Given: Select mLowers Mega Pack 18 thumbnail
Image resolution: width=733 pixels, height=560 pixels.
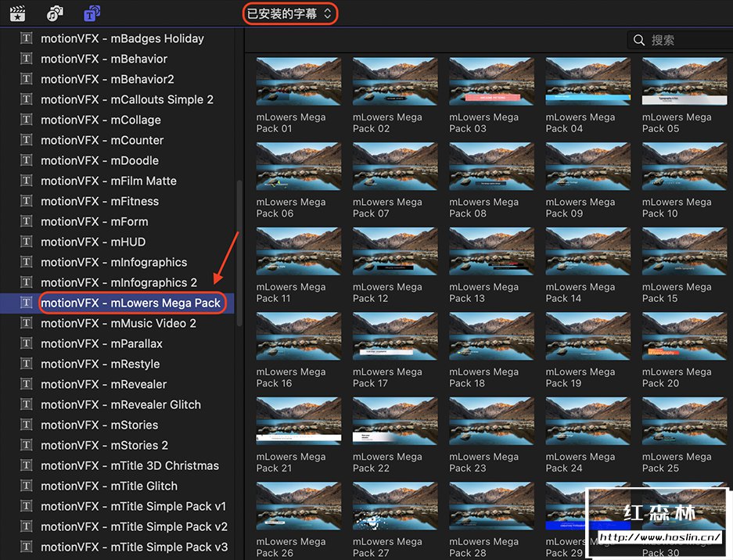Looking at the screenshot, I should [x=491, y=336].
